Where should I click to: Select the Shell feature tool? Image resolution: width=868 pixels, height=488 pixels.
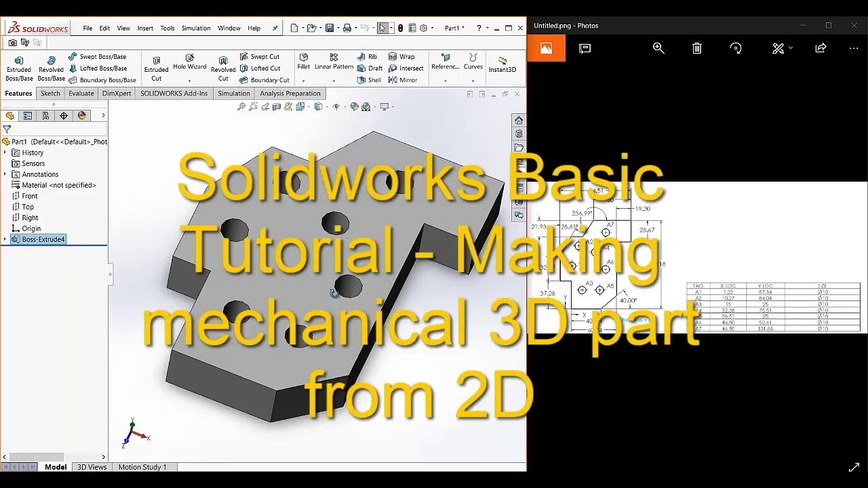(370, 80)
